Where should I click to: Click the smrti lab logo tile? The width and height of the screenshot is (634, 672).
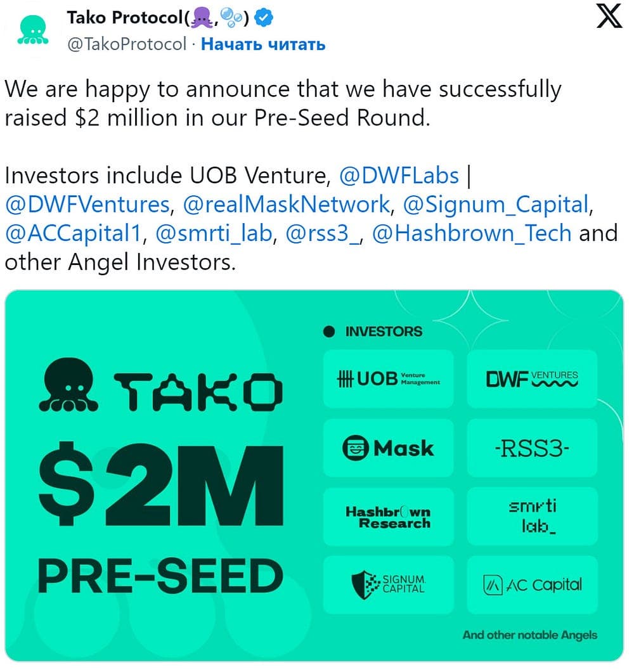[532, 517]
